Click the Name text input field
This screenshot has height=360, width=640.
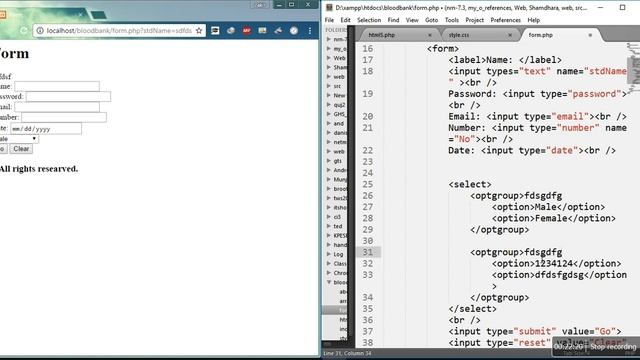tap(57, 86)
